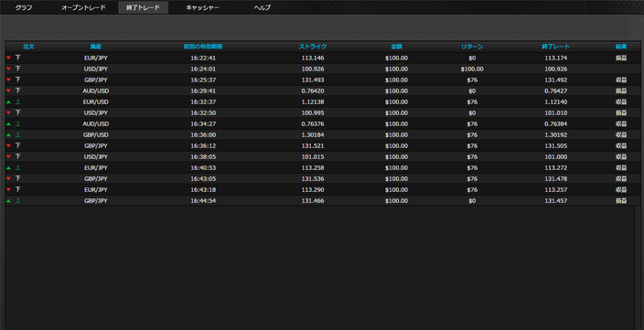Viewport: 644px width, 330px height.
Task: Click the green up arrow in the 16:40:53 EUR/JPY row
Action: coord(8,168)
